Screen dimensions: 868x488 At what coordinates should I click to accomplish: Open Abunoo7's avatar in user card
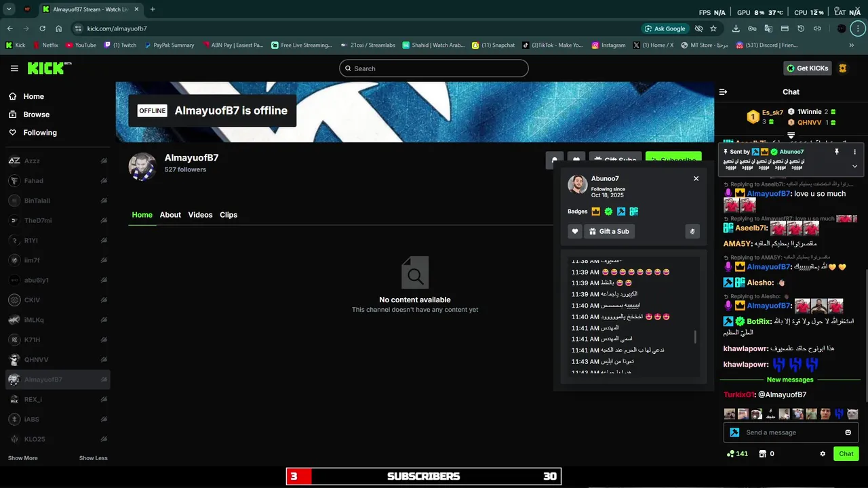click(578, 185)
